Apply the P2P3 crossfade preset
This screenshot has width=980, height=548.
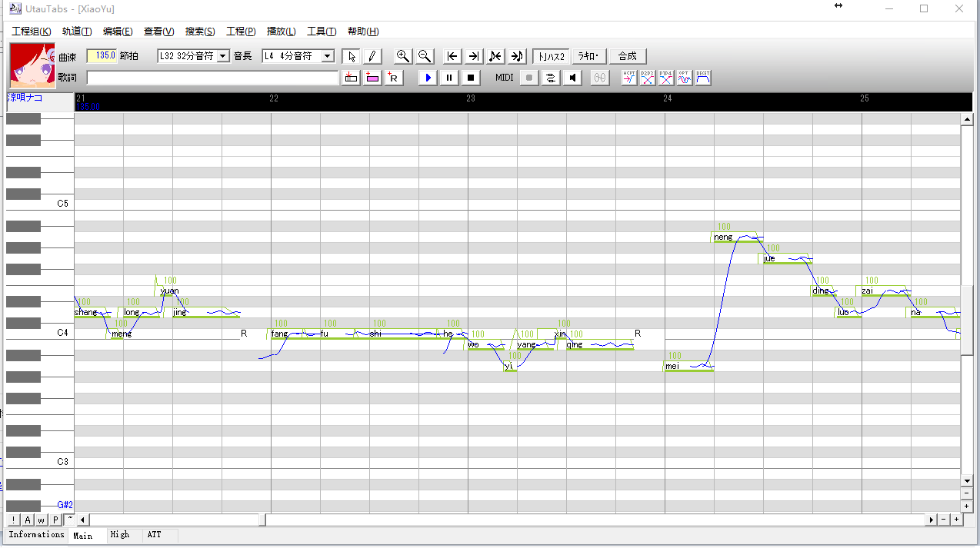pyautogui.click(x=648, y=78)
